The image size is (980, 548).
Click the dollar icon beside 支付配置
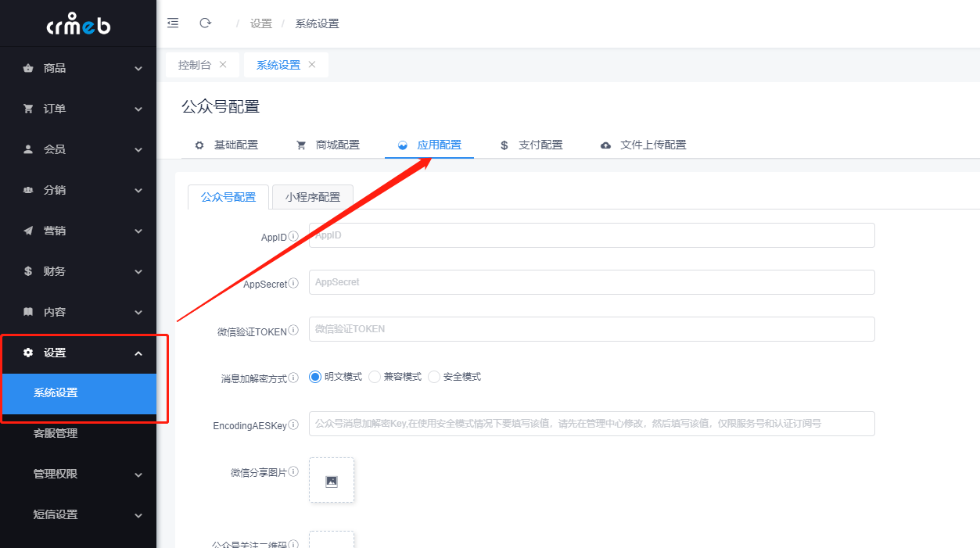click(504, 145)
